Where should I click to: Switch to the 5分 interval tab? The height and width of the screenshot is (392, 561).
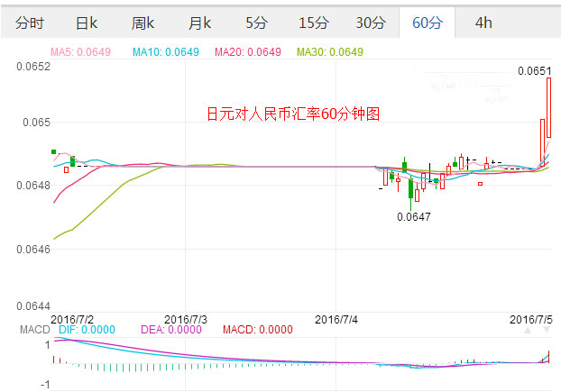pyautogui.click(x=255, y=23)
